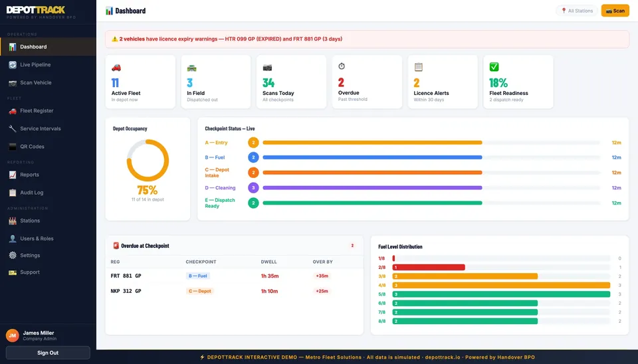The image size is (638, 364).
Task: Click the Sign Out button
Action: [x=48, y=353]
